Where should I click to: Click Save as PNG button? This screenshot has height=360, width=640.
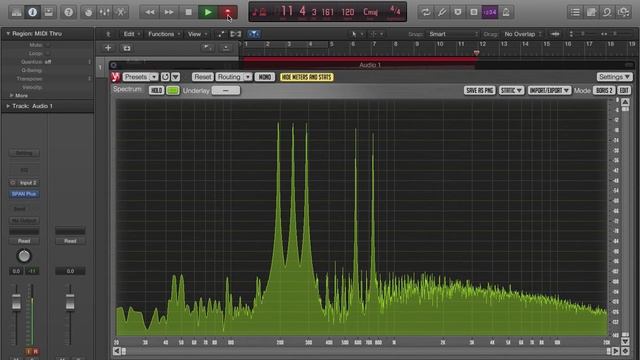tap(480, 90)
